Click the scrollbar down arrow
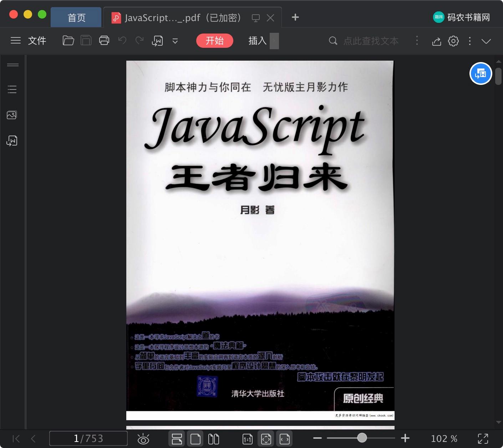Image resolution: width=503 pixels, height=448 pixels. (498, 423)
